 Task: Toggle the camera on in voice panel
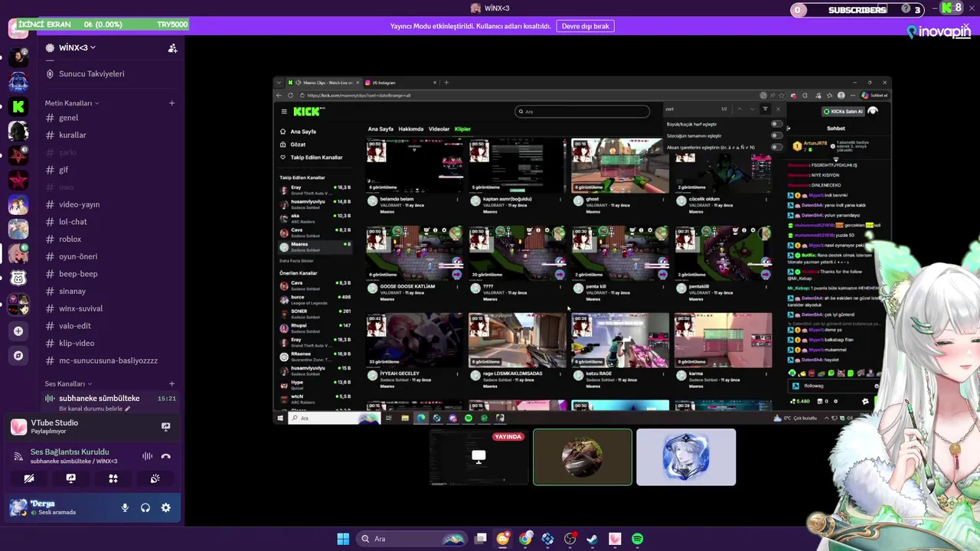pos(29,479)
